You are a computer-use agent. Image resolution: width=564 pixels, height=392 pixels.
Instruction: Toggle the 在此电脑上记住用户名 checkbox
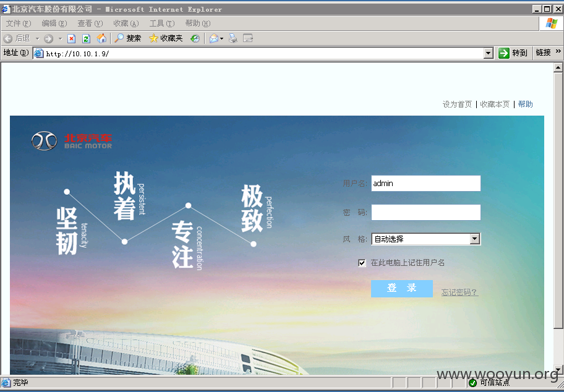362,263
